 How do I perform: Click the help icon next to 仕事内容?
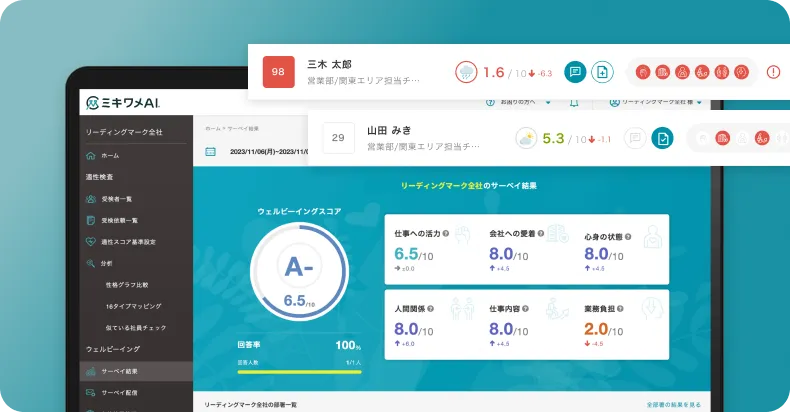(525, 309)
